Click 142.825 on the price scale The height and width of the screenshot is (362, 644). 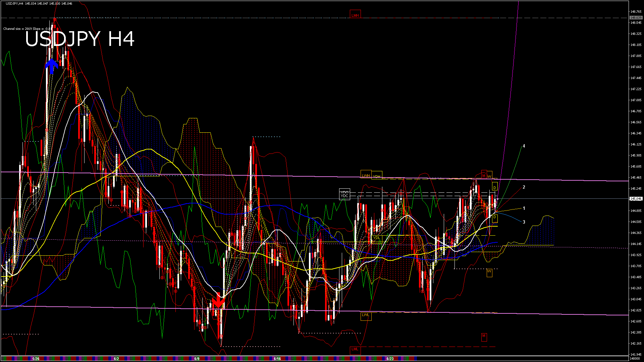tap(636, 310)
